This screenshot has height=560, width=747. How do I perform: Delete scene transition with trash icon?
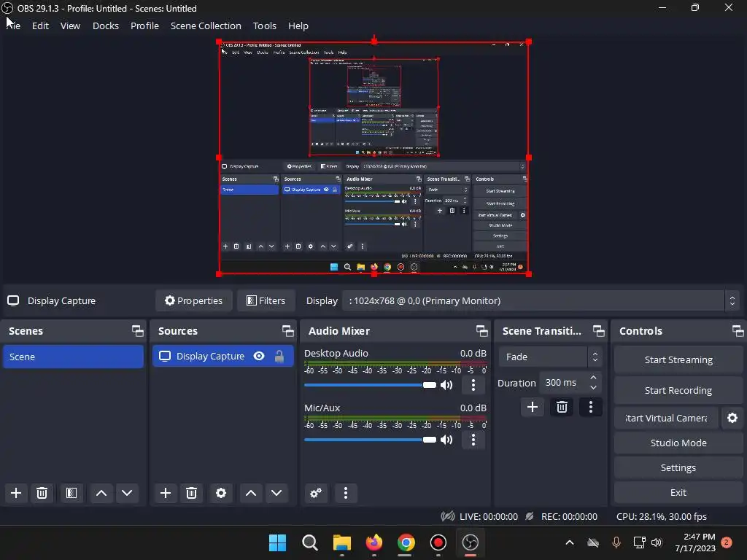coord(562,407)
